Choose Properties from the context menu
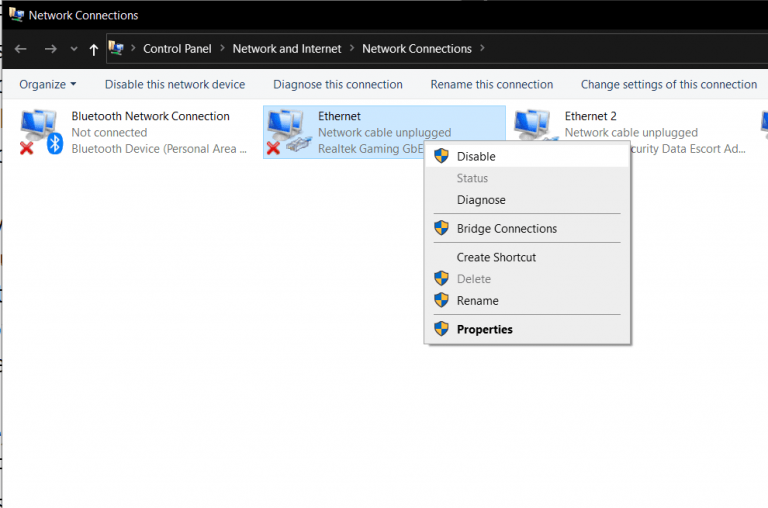The image size is (768, 508). pos(484,329)
